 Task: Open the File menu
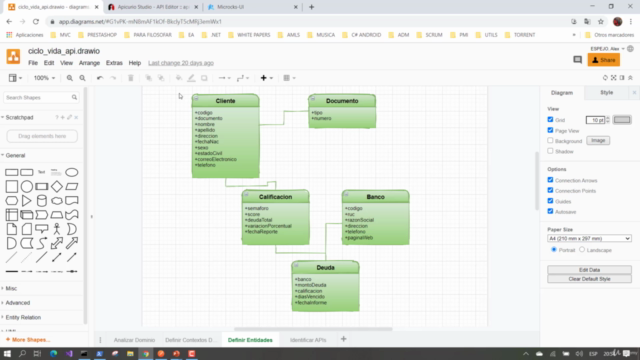(33, 63)
